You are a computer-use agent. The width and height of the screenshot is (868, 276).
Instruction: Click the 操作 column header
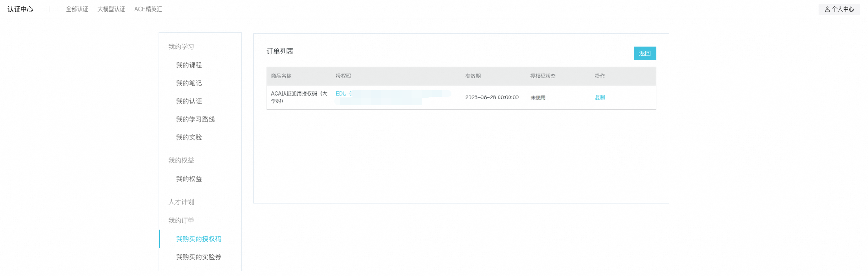point(600,76)
